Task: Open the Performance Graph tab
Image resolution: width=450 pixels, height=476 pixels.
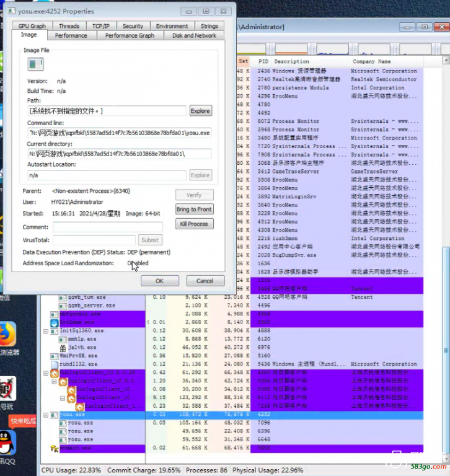Action: tap(130, 35)
